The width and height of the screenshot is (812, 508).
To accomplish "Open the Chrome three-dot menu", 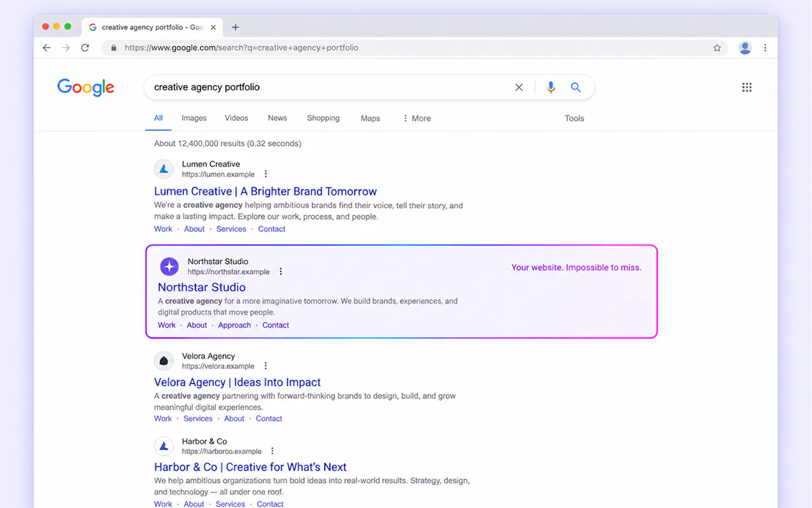I will [x=765, y=48].
